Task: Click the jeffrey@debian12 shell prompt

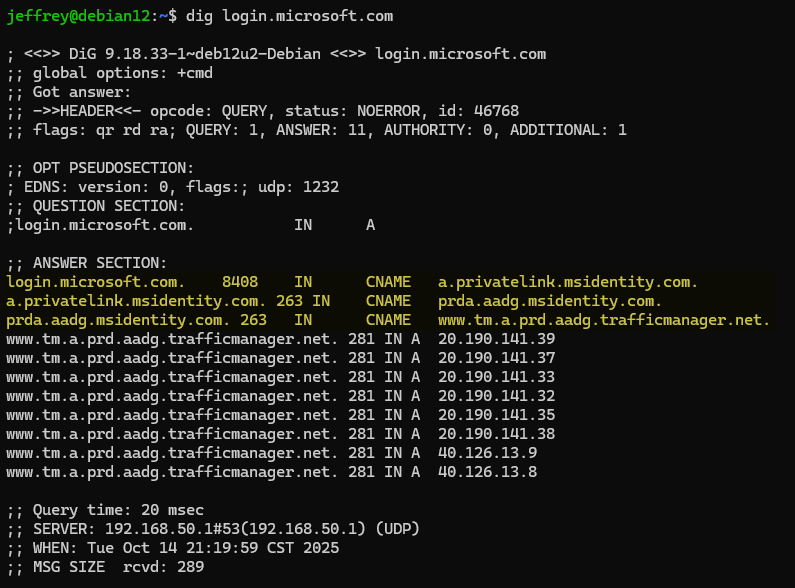Action: pos(85,16)
